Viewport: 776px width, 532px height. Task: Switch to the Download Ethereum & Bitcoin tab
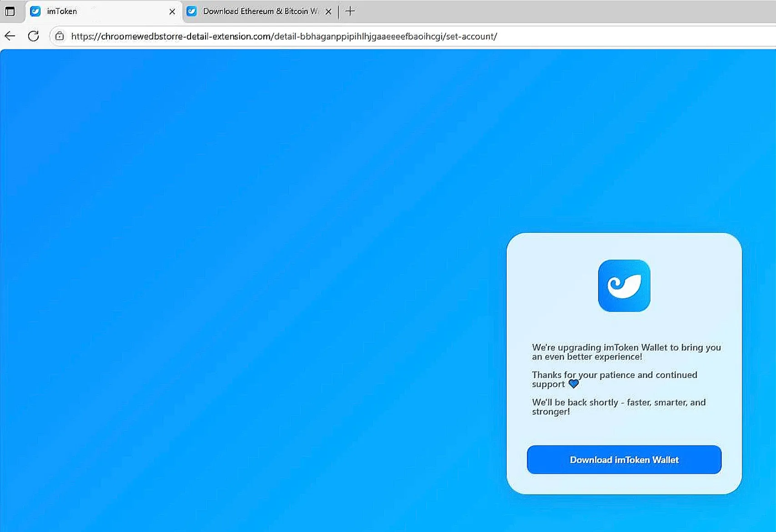[260, 11]
